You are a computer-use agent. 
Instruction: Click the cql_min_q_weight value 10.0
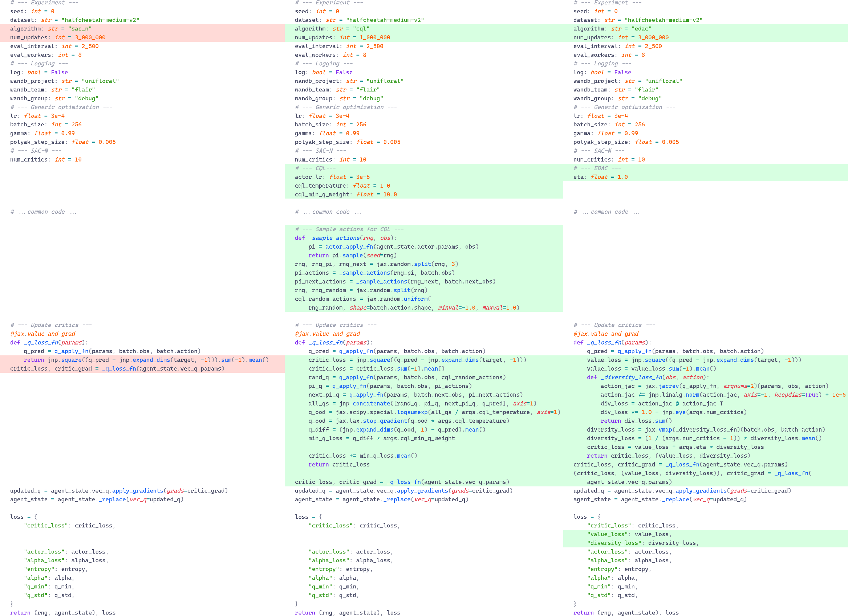point(390,194)
